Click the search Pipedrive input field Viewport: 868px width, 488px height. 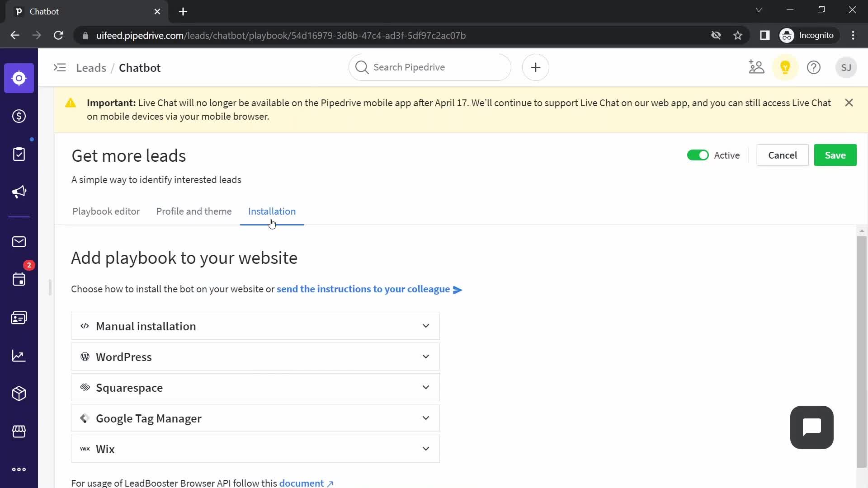tap(430, 67)
